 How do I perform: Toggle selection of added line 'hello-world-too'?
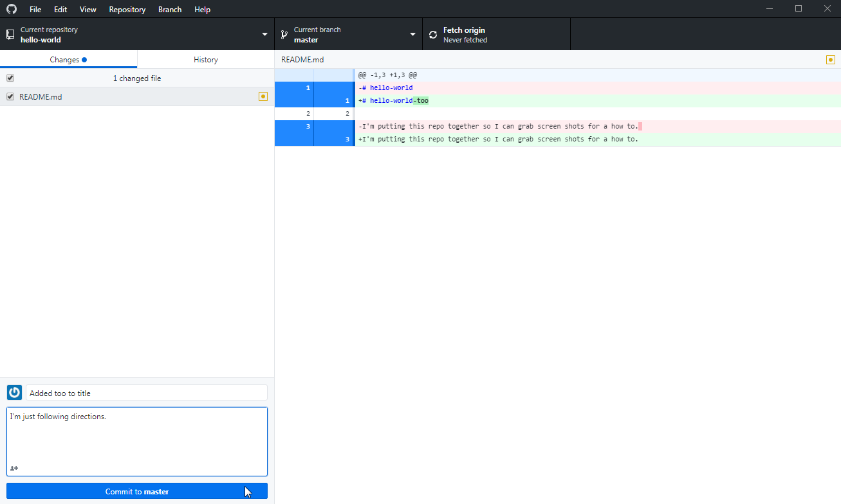pyautogui.click(x=314, y=100)
